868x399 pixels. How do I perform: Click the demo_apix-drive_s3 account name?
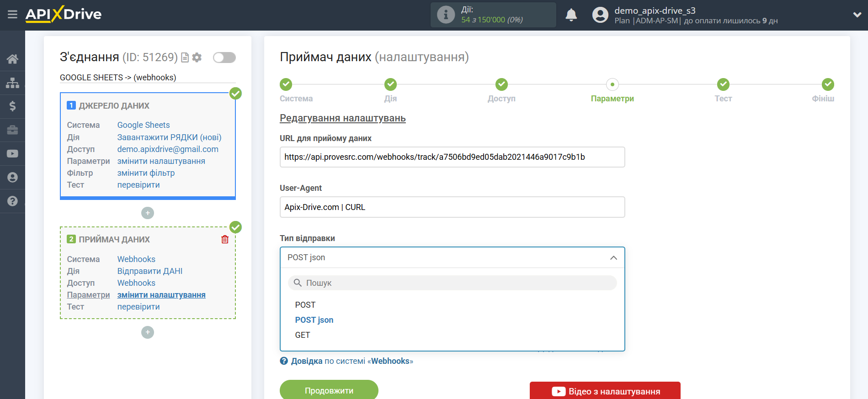(655, 10)
